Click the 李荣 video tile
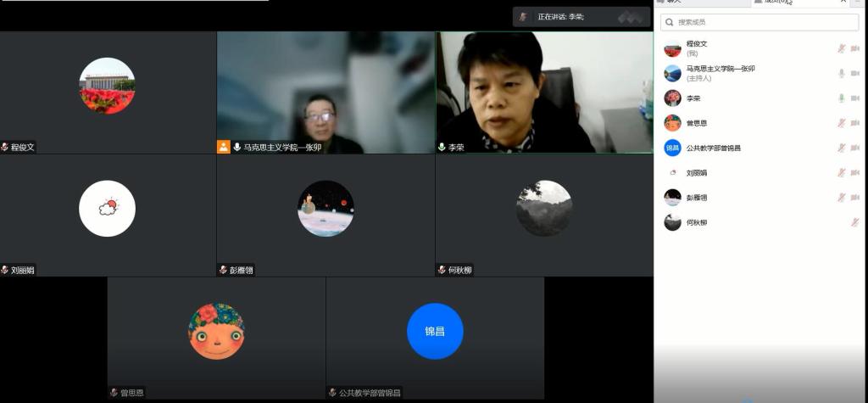Image resolution: width=868 pixels, height=403 pixels. coord(544,92)
